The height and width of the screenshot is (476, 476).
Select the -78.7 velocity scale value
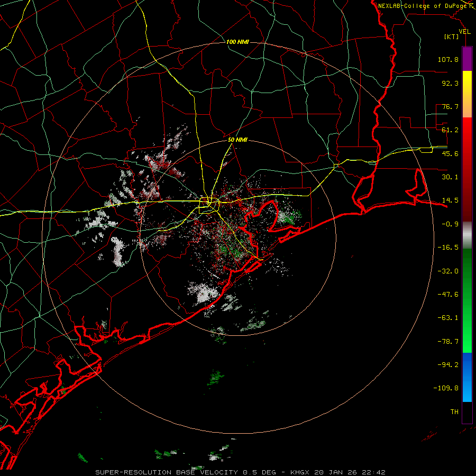448,342
